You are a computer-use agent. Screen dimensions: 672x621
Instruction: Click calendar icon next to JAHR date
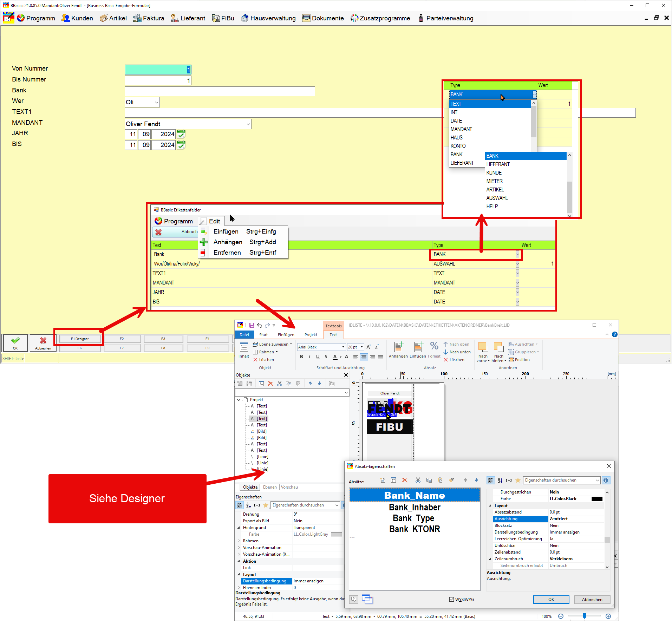click(x=181, y=134)
